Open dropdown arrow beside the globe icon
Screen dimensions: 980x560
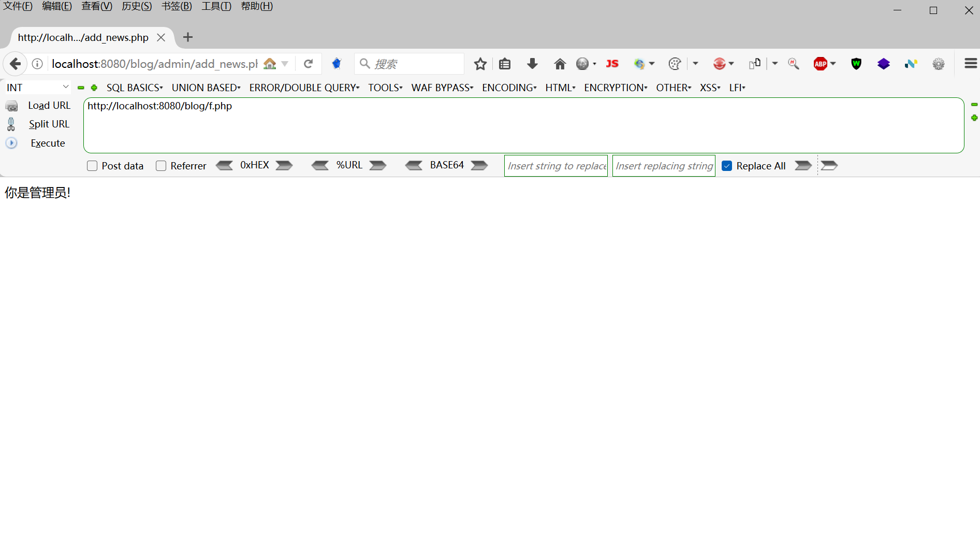[x=594, y=64]
